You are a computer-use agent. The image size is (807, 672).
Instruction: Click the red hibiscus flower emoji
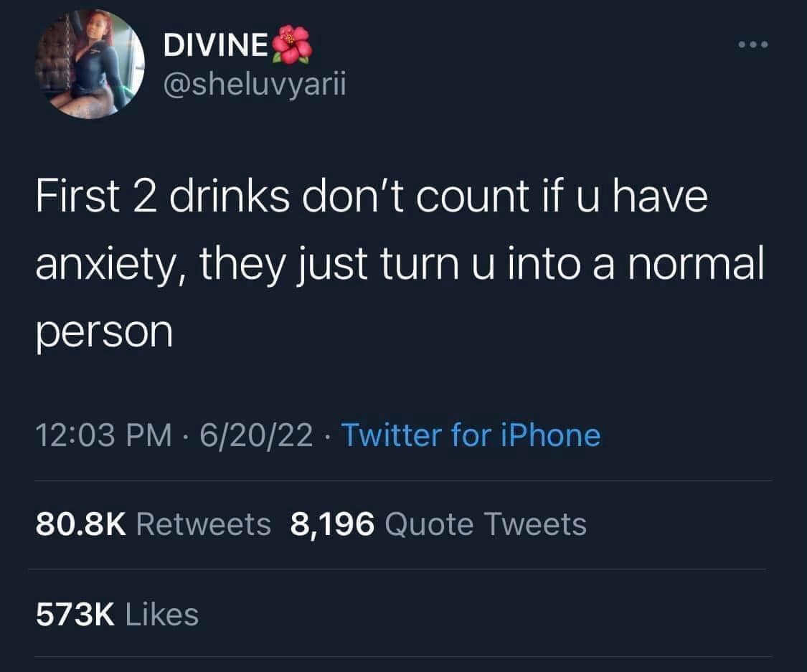[292, 44]
